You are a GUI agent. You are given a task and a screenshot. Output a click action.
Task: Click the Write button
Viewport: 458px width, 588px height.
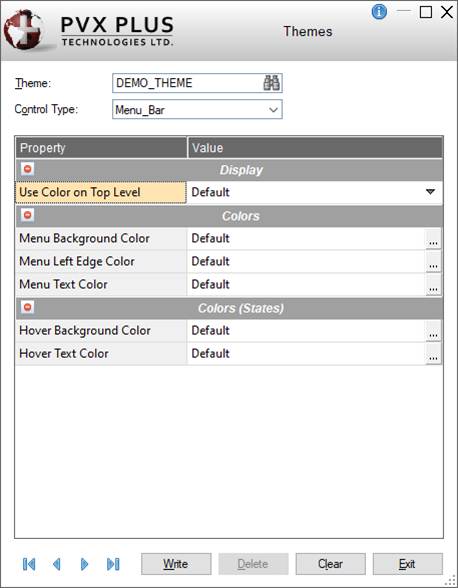(x=176, y=564)
